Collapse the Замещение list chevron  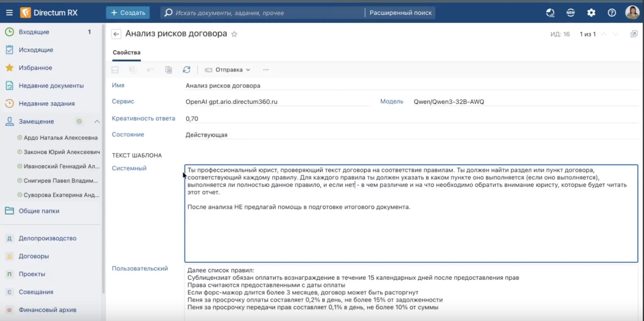click(x=97, y=122)
